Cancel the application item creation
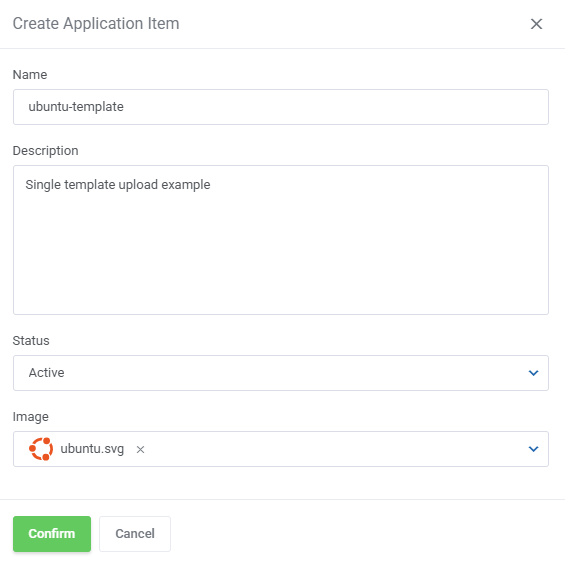Viewport: 565px width, 567px height. pos(135,534)
